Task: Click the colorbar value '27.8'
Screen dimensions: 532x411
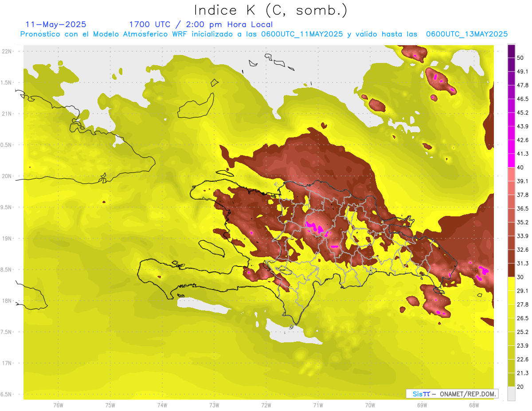Action: click(x=523, y=305)
